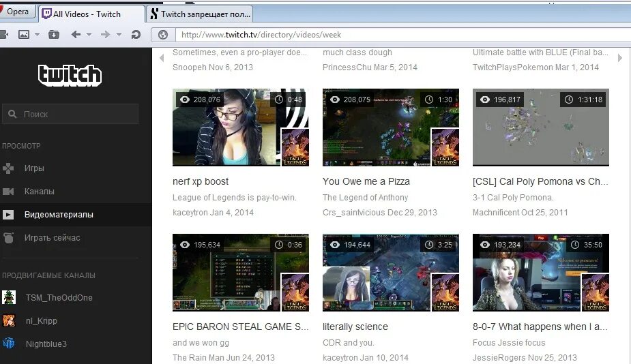This screenshot has height=364, width=631.
Task: Go forward with the forward arrow
Action: click(106, 35)
